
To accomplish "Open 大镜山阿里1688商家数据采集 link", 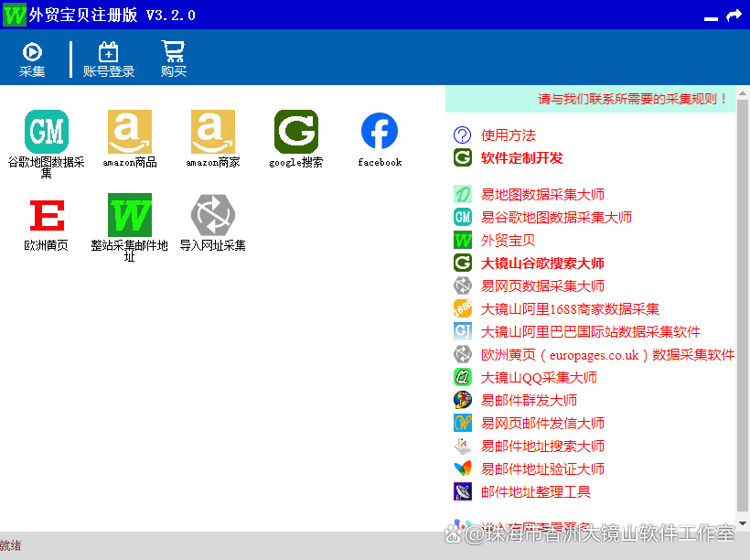I will pos(569,309).
